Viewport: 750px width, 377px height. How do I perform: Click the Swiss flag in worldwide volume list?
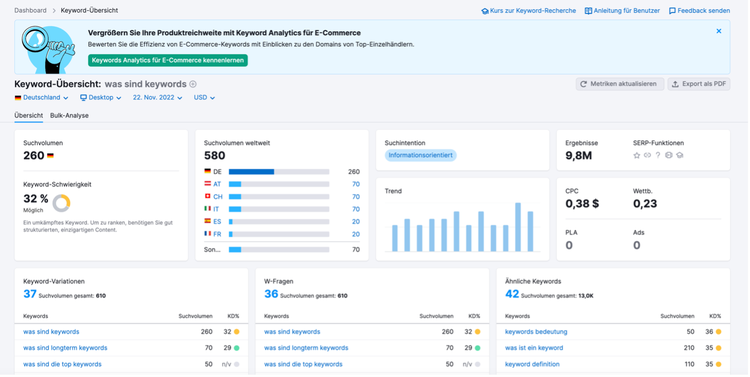pyautogui.click(x=208, y=196)
